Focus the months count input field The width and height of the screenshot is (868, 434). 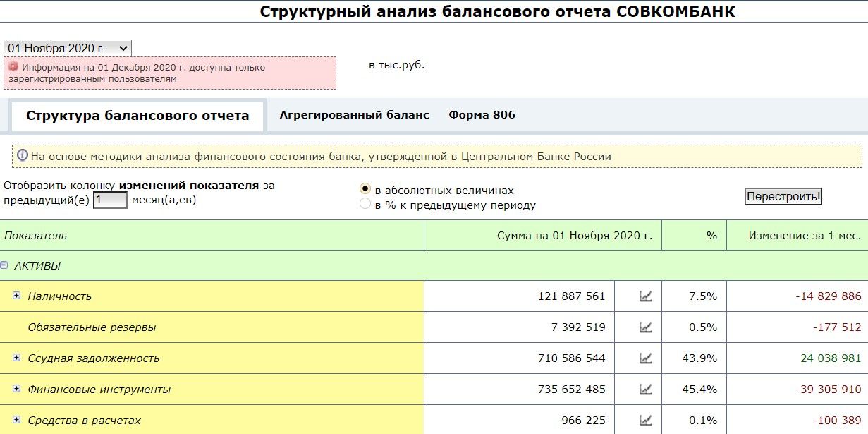pyautogui.click(x=110, y=200)
